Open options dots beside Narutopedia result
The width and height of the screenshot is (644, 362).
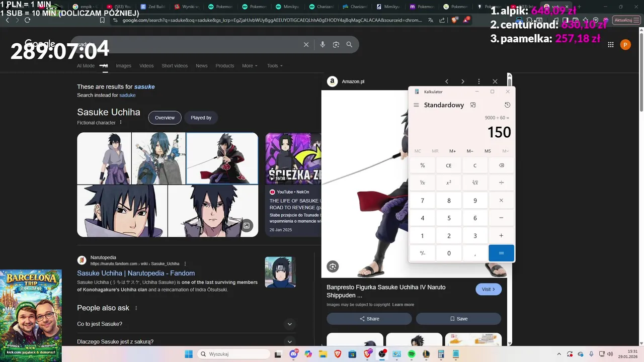click(185, 263)
